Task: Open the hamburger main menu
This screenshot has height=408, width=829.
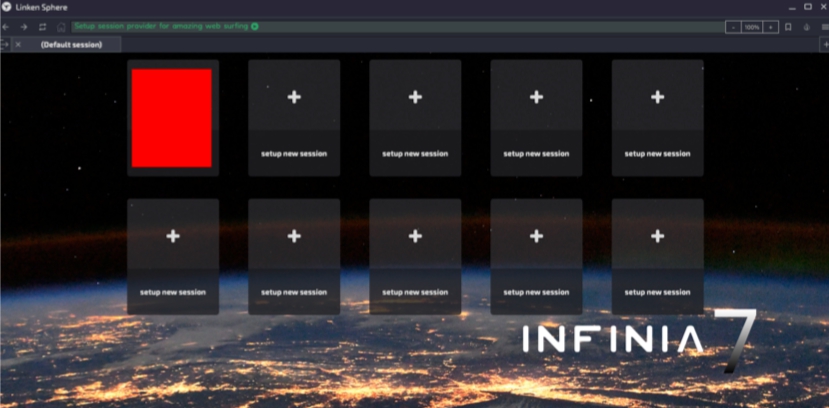Action: [825, 27]
